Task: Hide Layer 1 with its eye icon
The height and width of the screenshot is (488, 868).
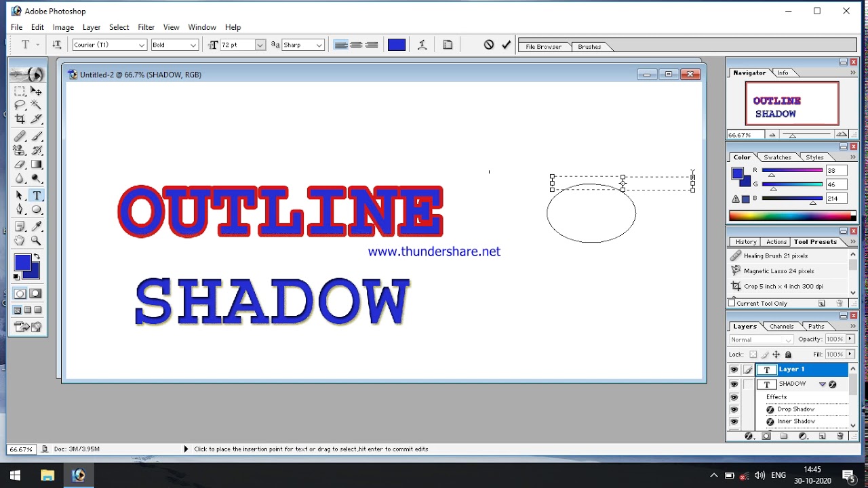Action: point(734,369)
